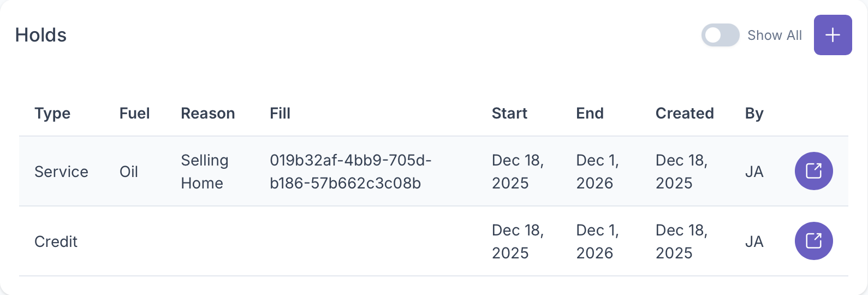The image size is (868, 295).
Task: Select the Service type cell
Action: coord(61,172)
